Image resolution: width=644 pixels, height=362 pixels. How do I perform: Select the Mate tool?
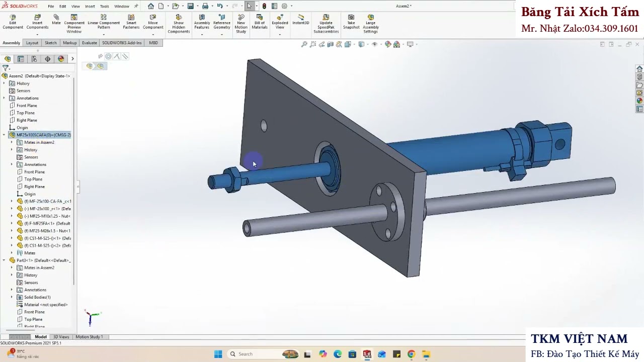coord(56,20)
